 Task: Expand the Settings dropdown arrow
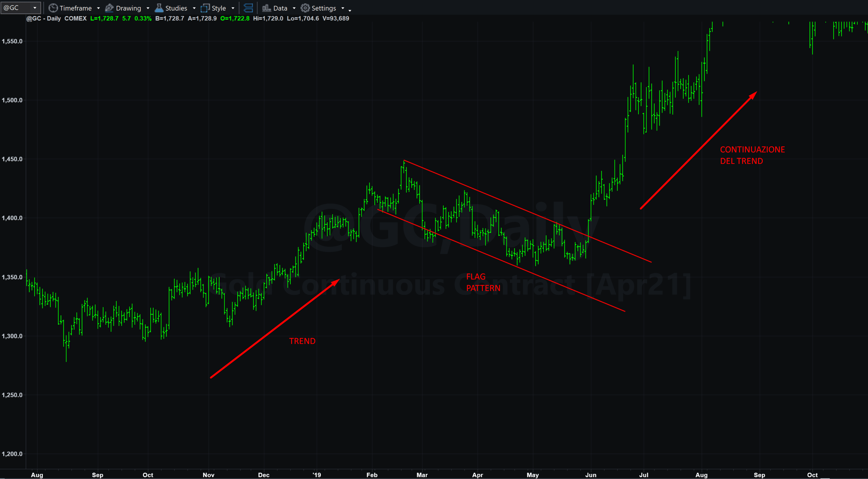[x=343, y=8]
